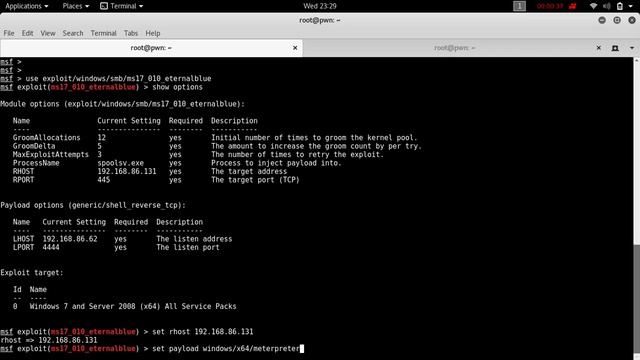Click the ProcessName spoolsv.exe value
640x360 pixels.
120,163
